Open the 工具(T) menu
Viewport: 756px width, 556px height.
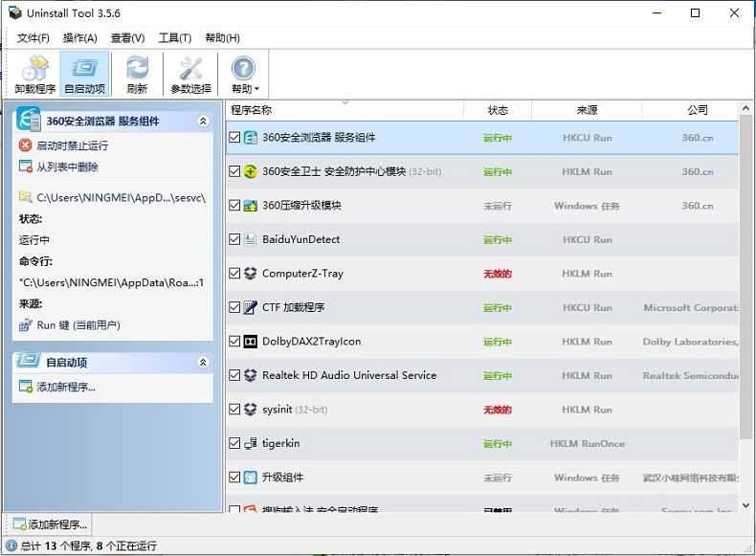pos(175,38)
